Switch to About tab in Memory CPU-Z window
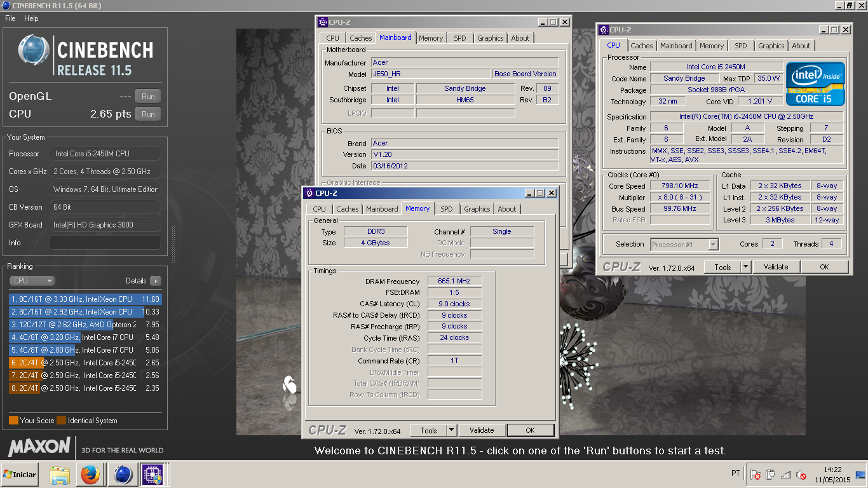 click(x=507, y=209)
